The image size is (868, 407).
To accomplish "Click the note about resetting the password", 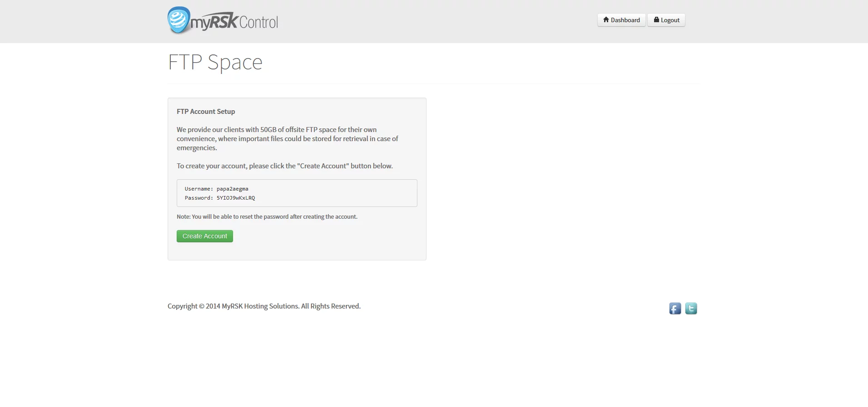I will 267,217.
